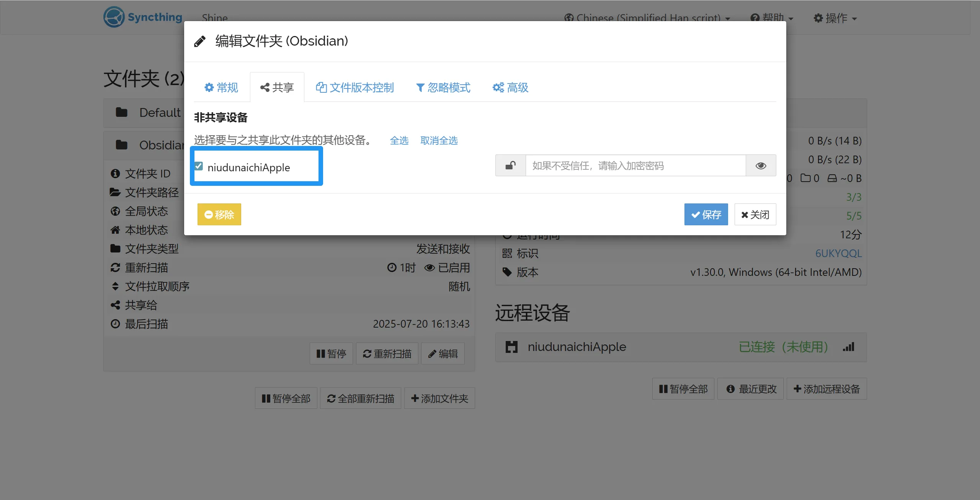Screen dimensions: 980x500
Task: Click the signal strength bars icon
Action: [849, 347]
